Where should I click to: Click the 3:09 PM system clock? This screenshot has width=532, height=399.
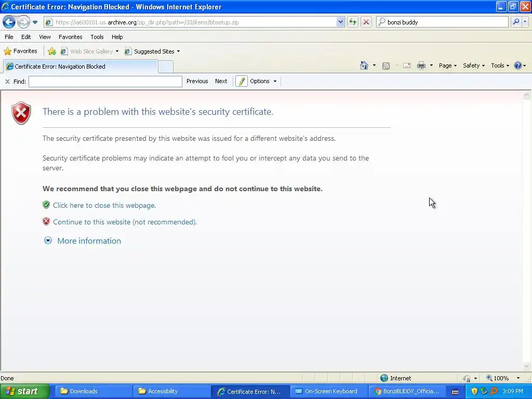[x=513, y=391]
